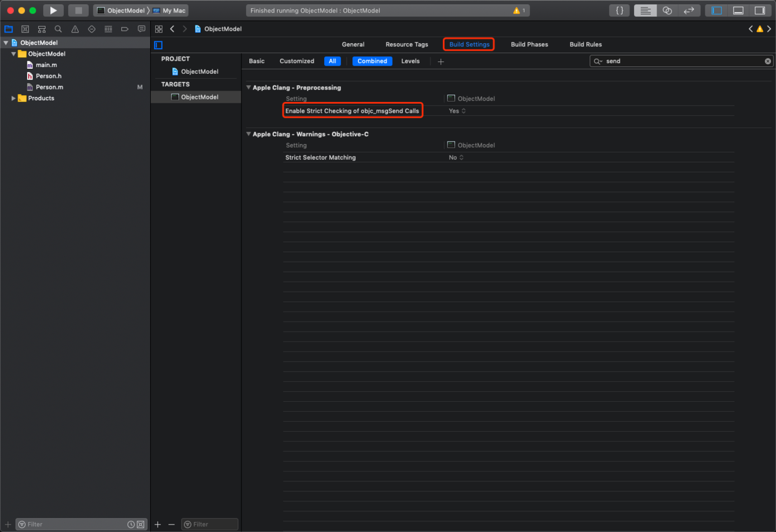Add a build setting with plus
This screenshot has height=532, width=776.
point(441,61)
